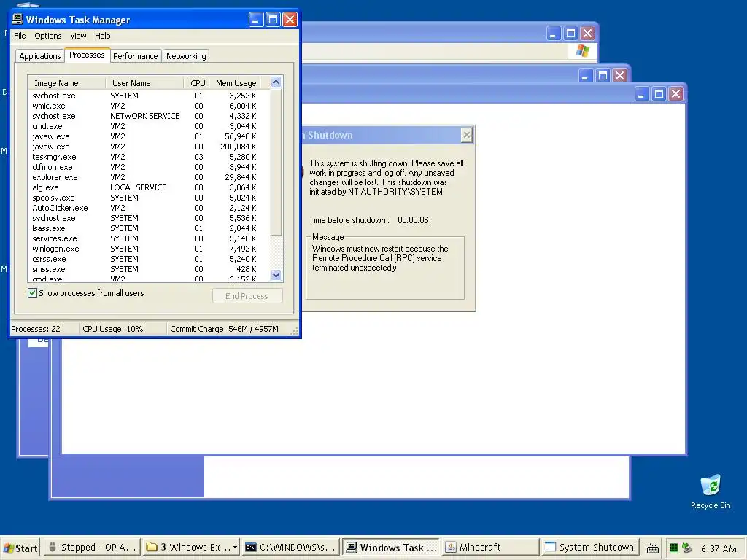The image size is (747, 560).
Task: Click the process list scroll up arrow
Action: pyautogui.click(x=276, y=82)
